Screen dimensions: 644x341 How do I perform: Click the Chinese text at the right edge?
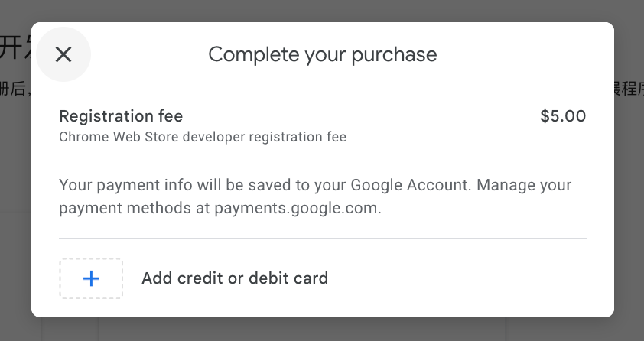[629, 89]
